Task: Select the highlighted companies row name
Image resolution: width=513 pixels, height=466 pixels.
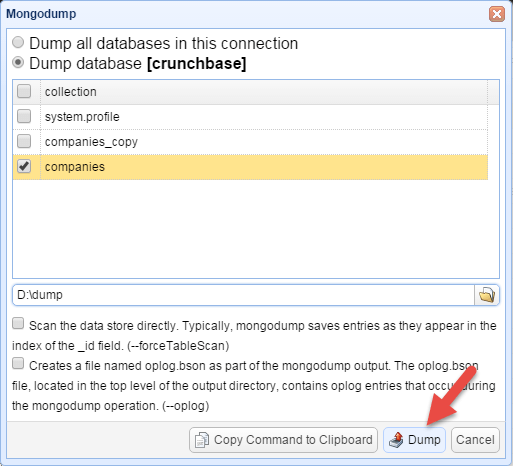Action: 75,167
